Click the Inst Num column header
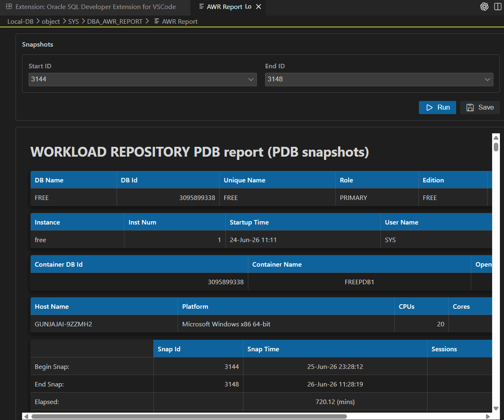 point(175,222)
